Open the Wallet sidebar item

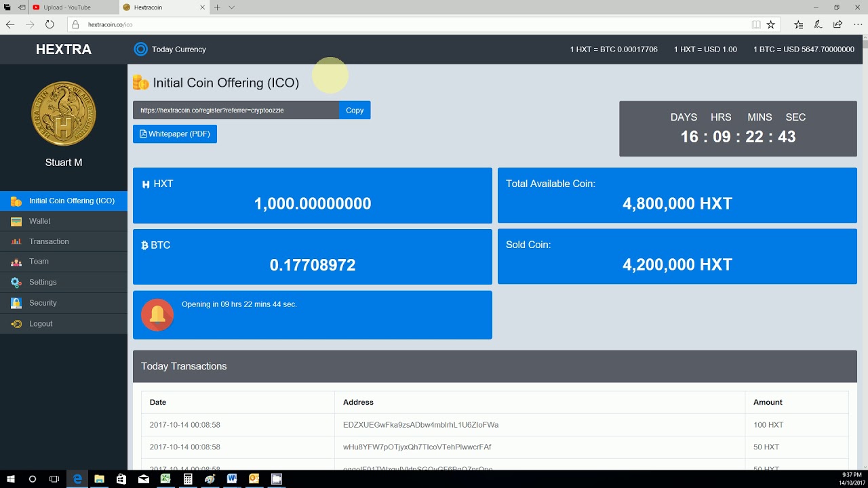(64, 221)
